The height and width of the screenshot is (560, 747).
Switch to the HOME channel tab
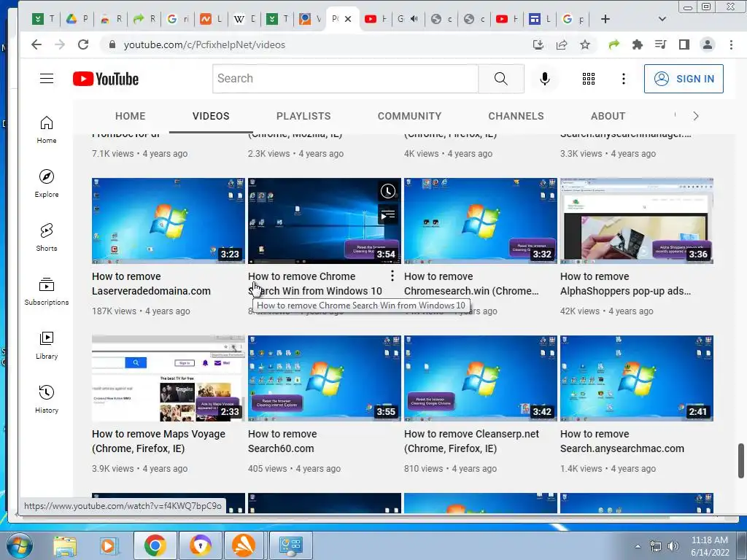(130, 116)
